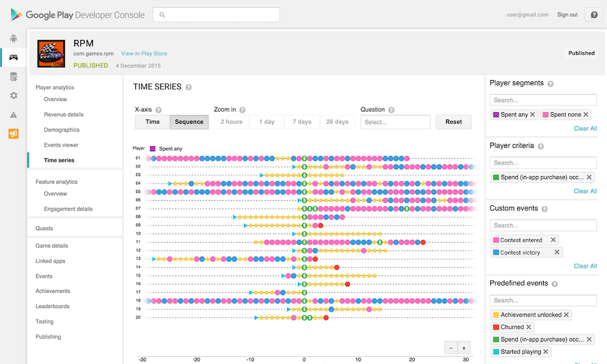Image resolution: width=607 pixels, height=364 pixels.
Task: Open Overview under Player analytics
Action: coord(55,99)
